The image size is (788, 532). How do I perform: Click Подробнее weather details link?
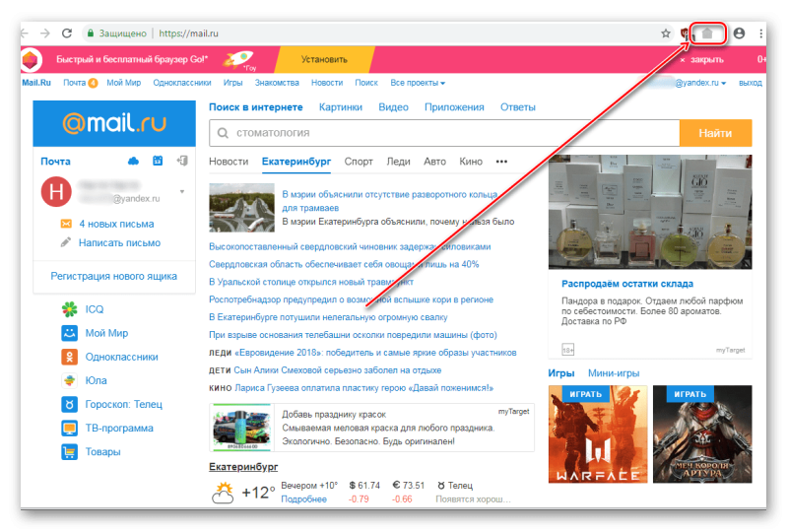(303, 499)
